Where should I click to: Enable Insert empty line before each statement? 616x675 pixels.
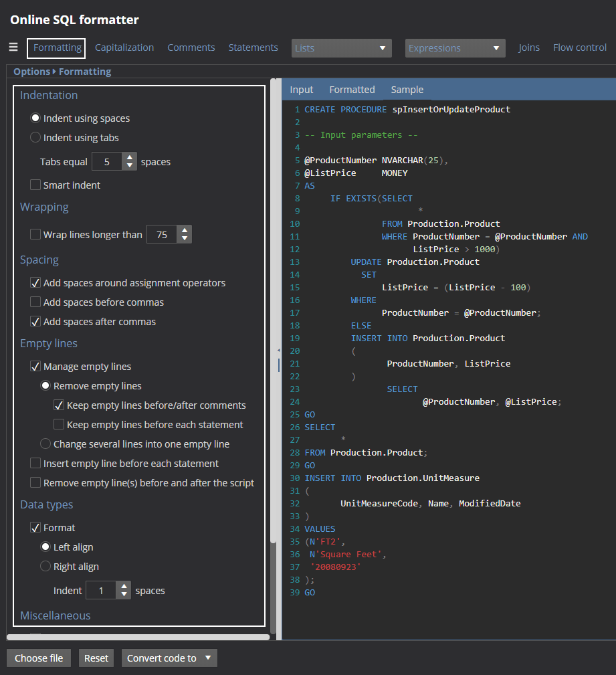point(35,463)
